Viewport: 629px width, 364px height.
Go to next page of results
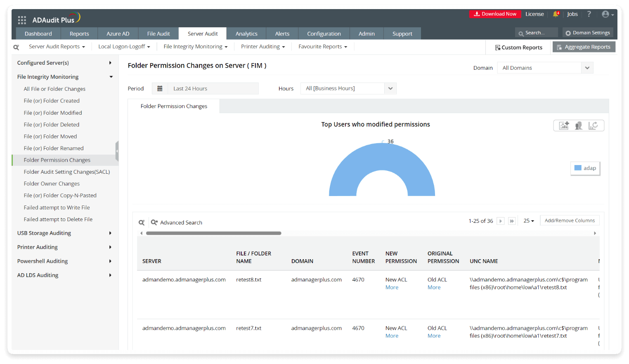[x=501, y=221]
